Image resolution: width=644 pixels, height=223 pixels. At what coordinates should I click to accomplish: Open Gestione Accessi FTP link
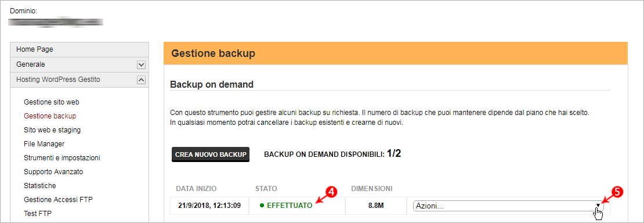[59, 200]
